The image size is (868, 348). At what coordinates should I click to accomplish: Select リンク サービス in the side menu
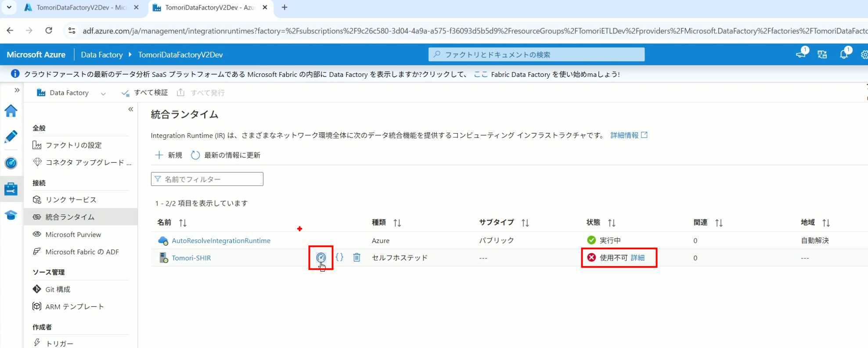click(x=71, y=199)
